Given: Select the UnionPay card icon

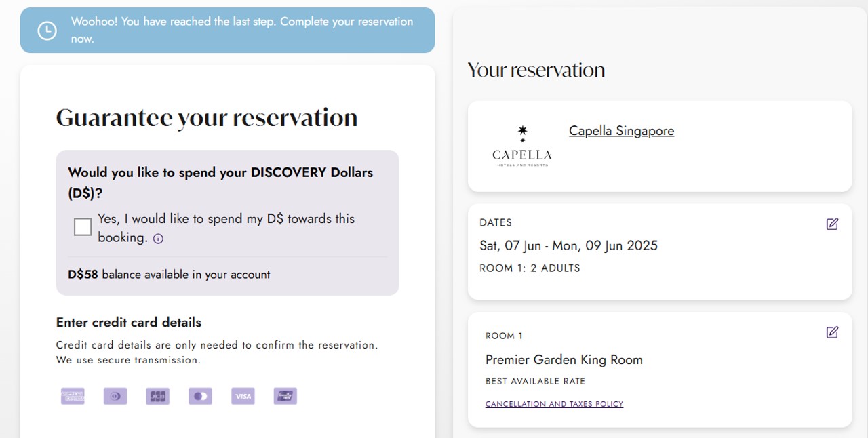Looking at the screenshot, I should (285, 396).
